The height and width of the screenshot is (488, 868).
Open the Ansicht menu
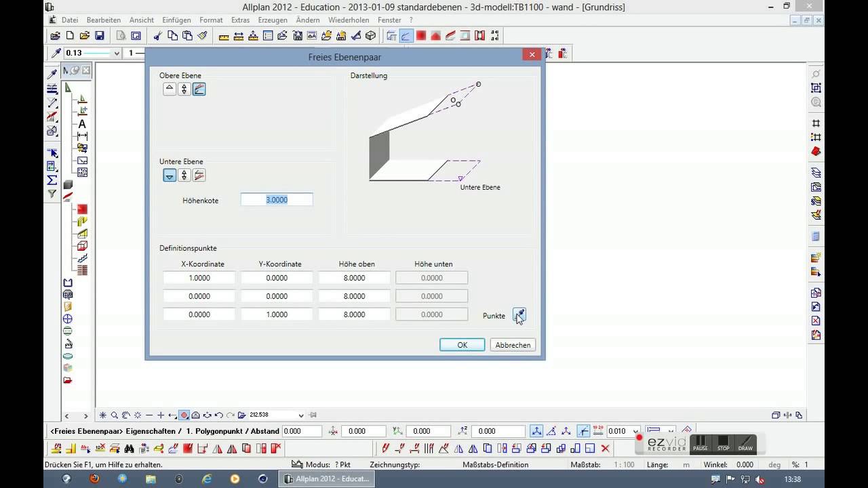pyautogui.click(x=142, y=20)
